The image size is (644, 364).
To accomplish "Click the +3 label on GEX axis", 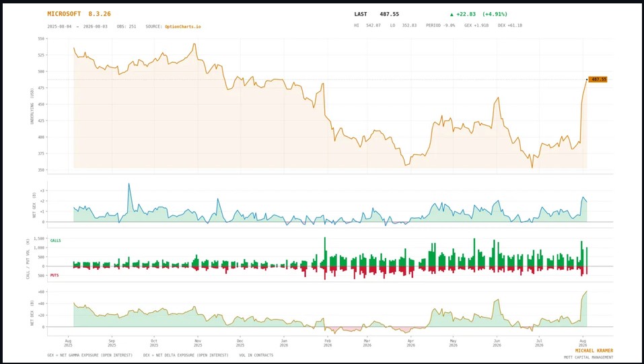I will pyautogui.click(x=42, y=190).
